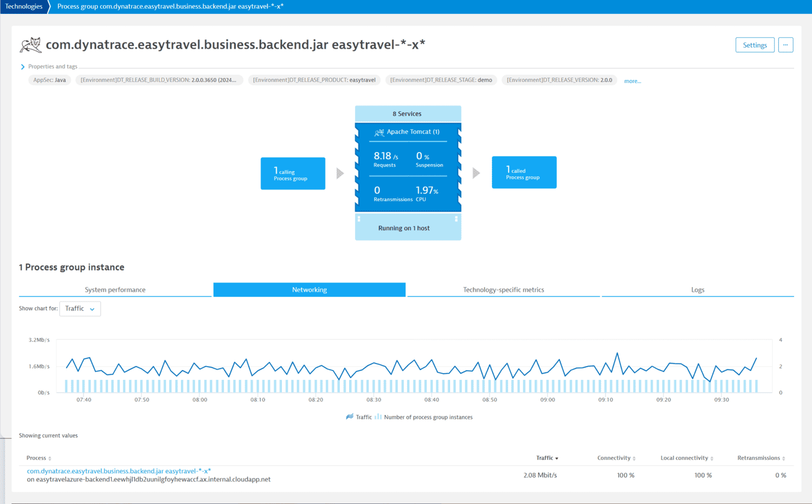This screenshot has height=504, width=812.
Task: Click the 2.08 Mbit/s traffic value
Action: (540, 475)
